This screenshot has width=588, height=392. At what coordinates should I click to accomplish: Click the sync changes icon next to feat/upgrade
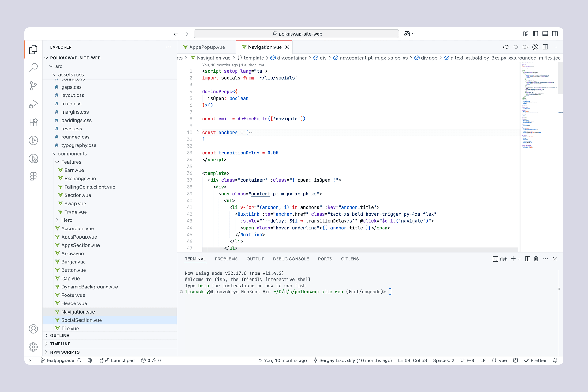point(79,360)
